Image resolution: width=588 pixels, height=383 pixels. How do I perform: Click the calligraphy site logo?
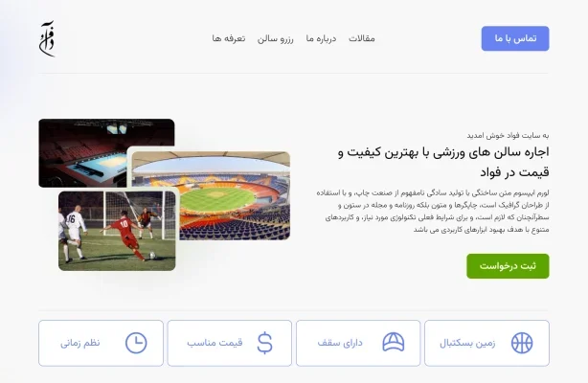coord(47,38)
